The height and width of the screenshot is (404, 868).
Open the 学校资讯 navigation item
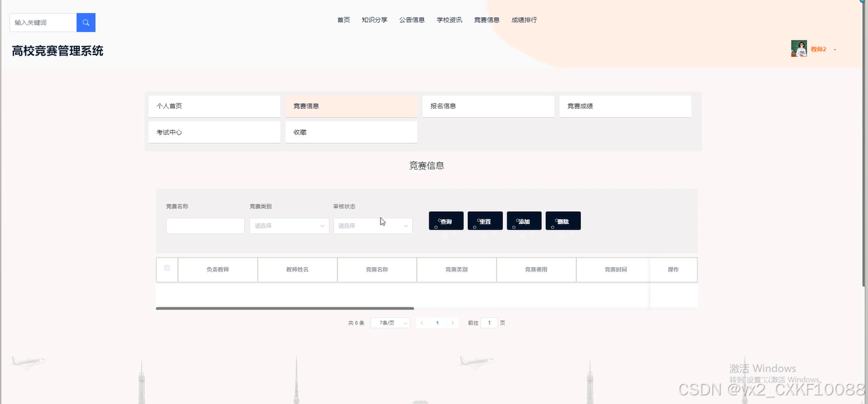pyautogui.click(x=449, y=20)
